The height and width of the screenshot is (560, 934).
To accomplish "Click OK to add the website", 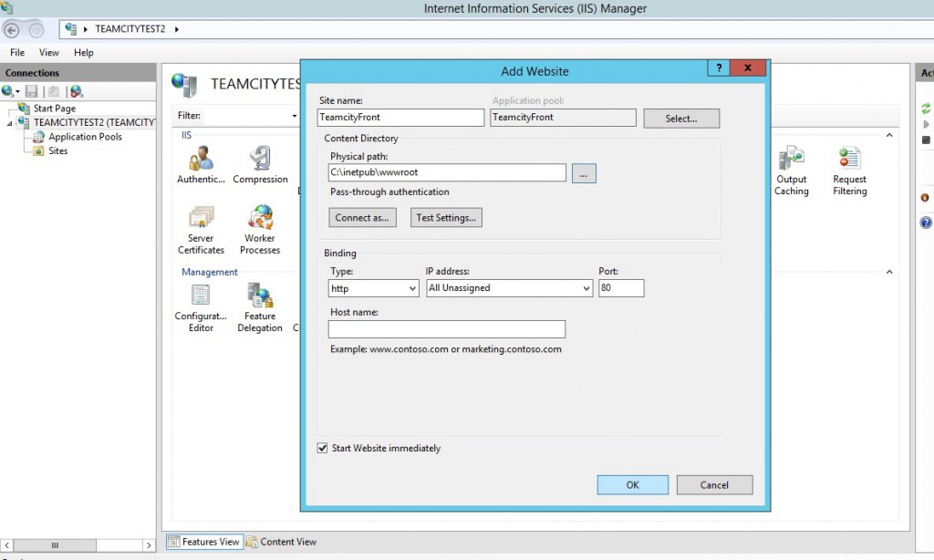I will click(x=633, y=485).
